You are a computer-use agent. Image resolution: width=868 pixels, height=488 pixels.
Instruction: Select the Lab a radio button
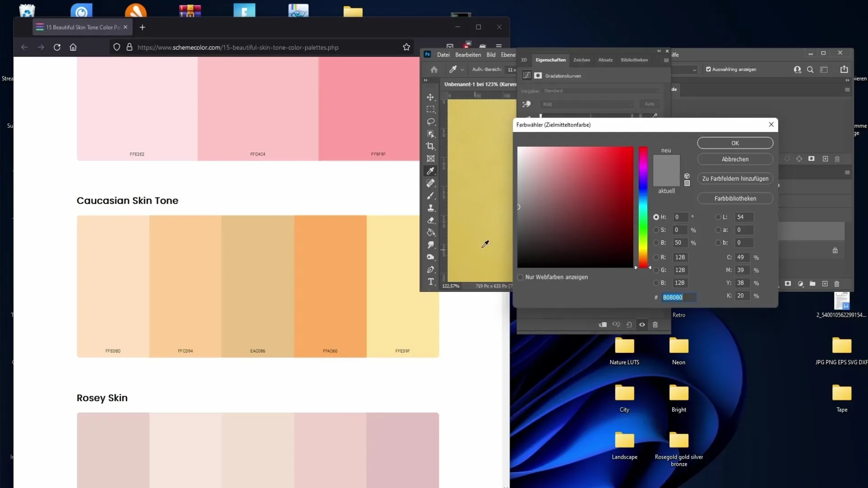718,230
